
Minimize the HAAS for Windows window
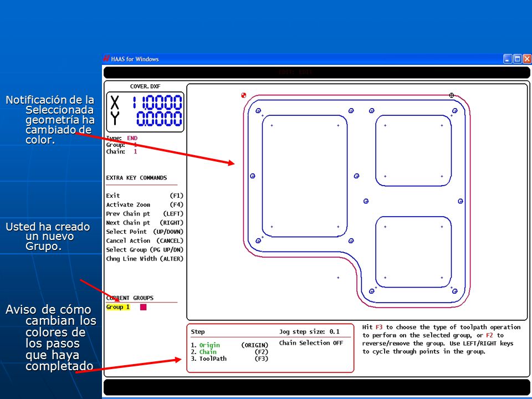(x=508, y=59)
